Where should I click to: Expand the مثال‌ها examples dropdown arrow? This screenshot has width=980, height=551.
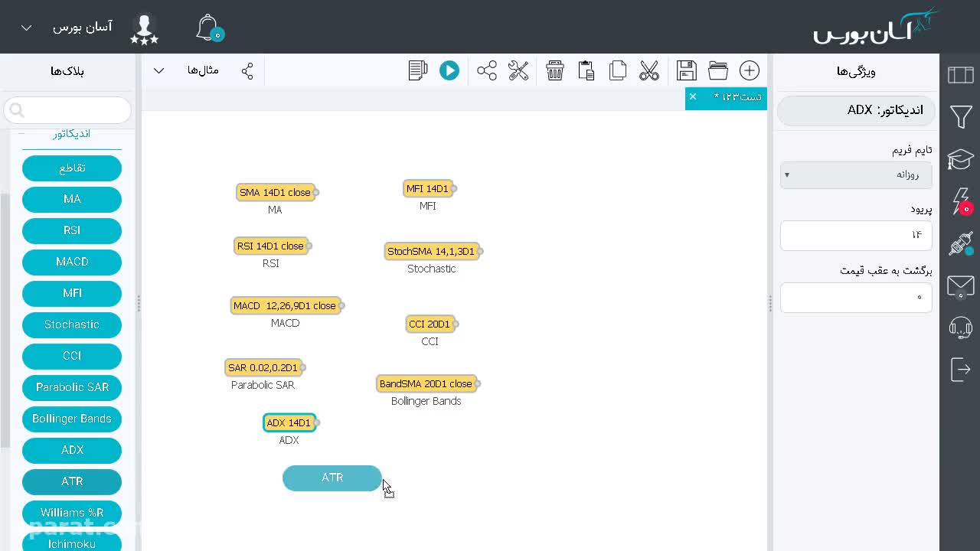[158, 70]
